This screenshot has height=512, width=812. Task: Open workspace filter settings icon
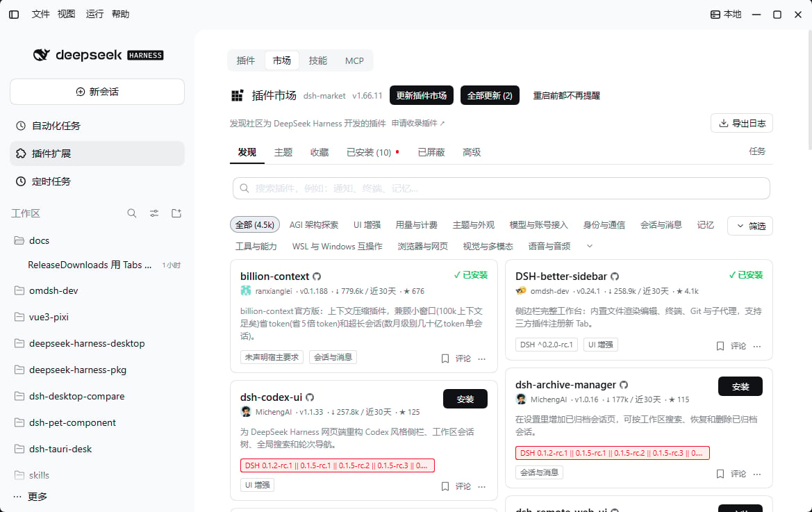(154, 213)
